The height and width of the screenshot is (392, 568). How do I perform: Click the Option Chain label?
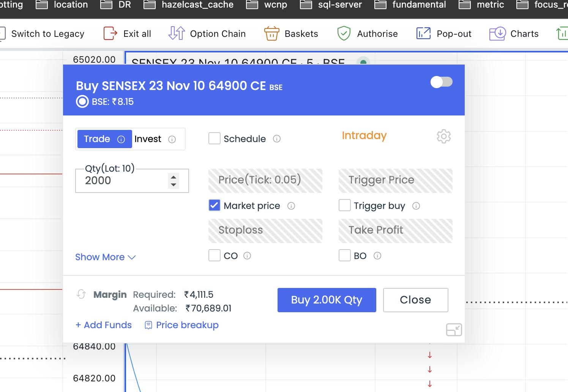tap(218, 34)
